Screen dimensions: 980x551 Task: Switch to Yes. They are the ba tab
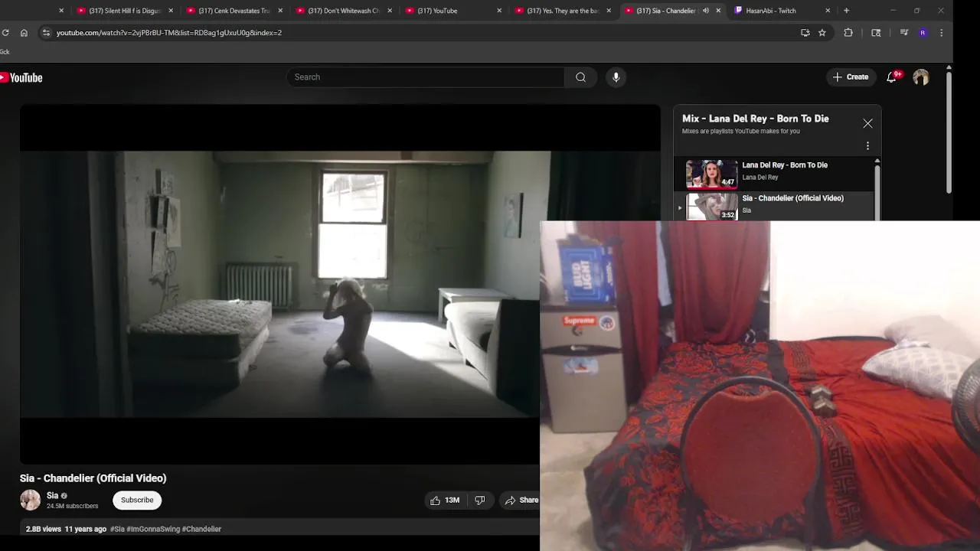[561, 11]
